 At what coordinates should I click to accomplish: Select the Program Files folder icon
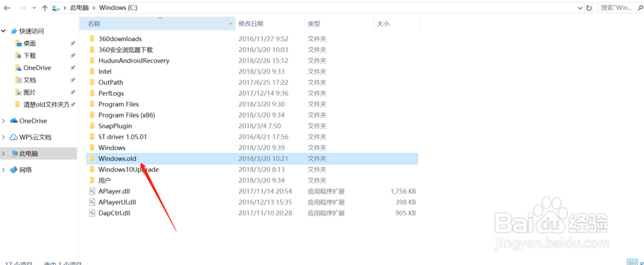pyautogui.click(x=92, y=104)
